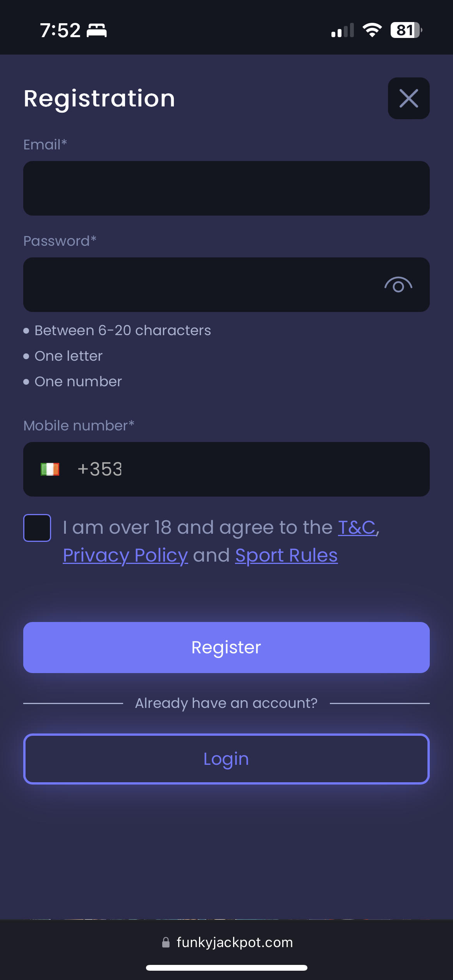Tap the Wi-Fi icon in status bar
Screen dimensions: 453x980
(x=372, y=30)
